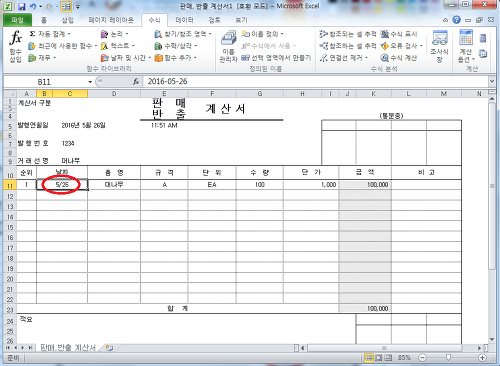Select Page Break Preview in status bar
Screen dimensions: 500x366
[388, 358]
